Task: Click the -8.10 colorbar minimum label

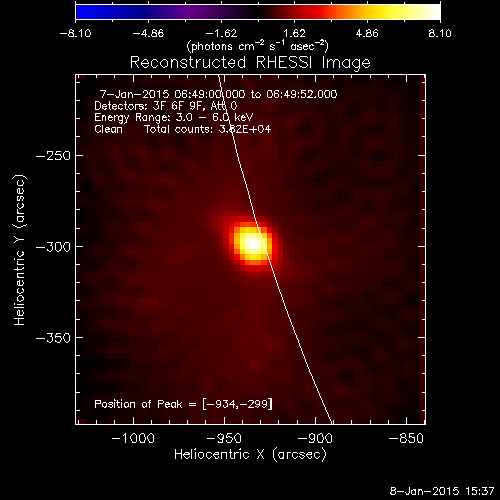Action: tap(75, 33)
